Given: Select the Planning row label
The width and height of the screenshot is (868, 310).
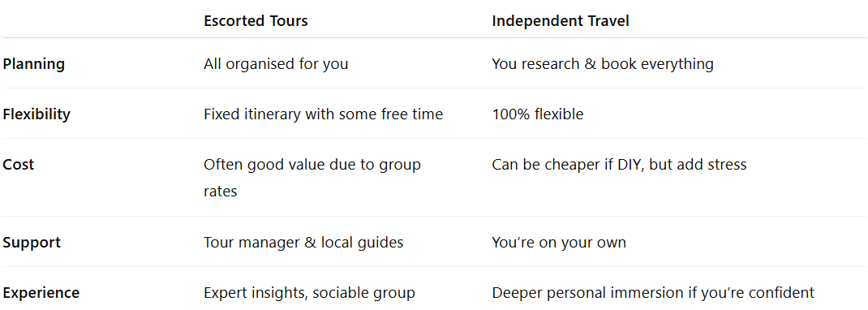Looking at the screenshot, I should click(34, 63).
